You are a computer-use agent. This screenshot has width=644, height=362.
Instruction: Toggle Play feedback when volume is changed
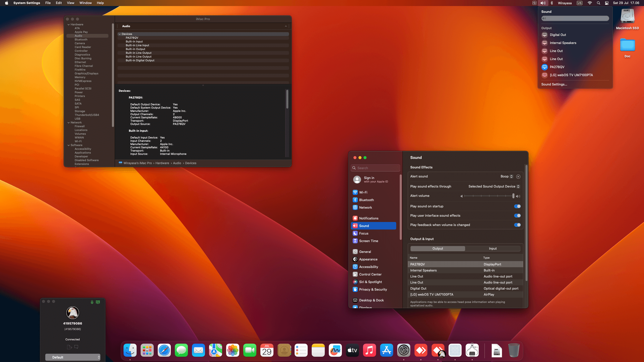click(x=517, y=225)
